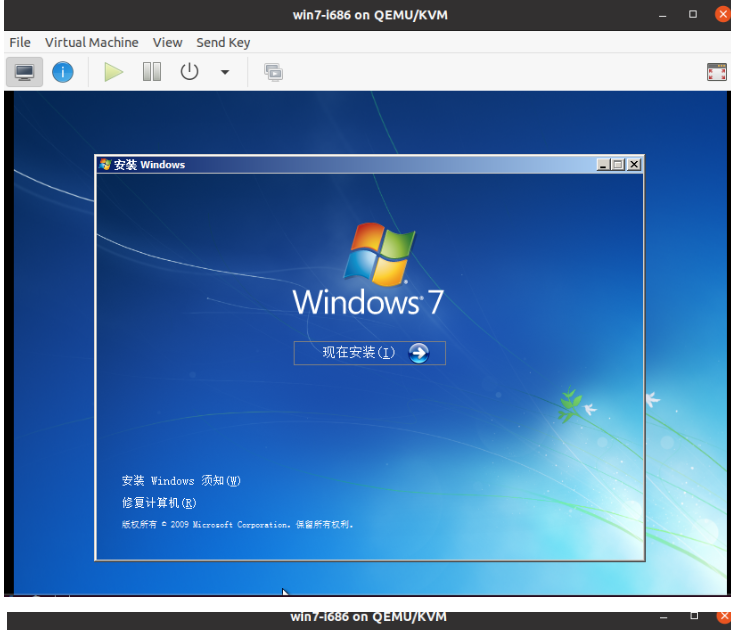This screenshot has width=731, height=630.
Task: Open the File menu
Action: (20, 42)
